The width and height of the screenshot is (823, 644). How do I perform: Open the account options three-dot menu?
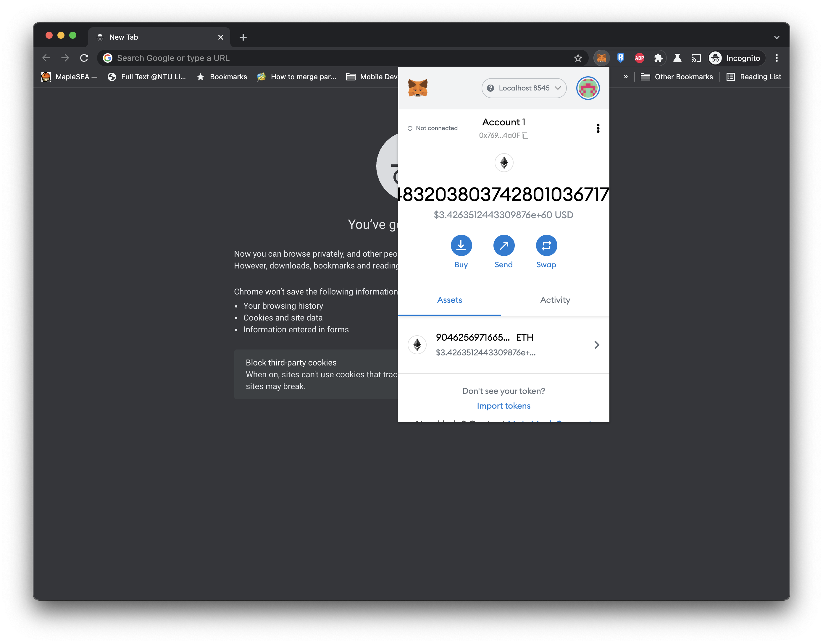[x=598, y=128]
